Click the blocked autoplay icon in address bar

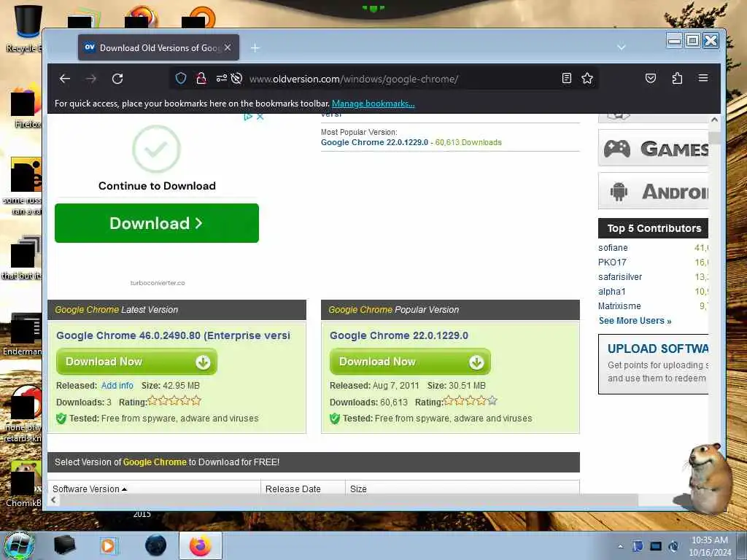coord(237,78)
